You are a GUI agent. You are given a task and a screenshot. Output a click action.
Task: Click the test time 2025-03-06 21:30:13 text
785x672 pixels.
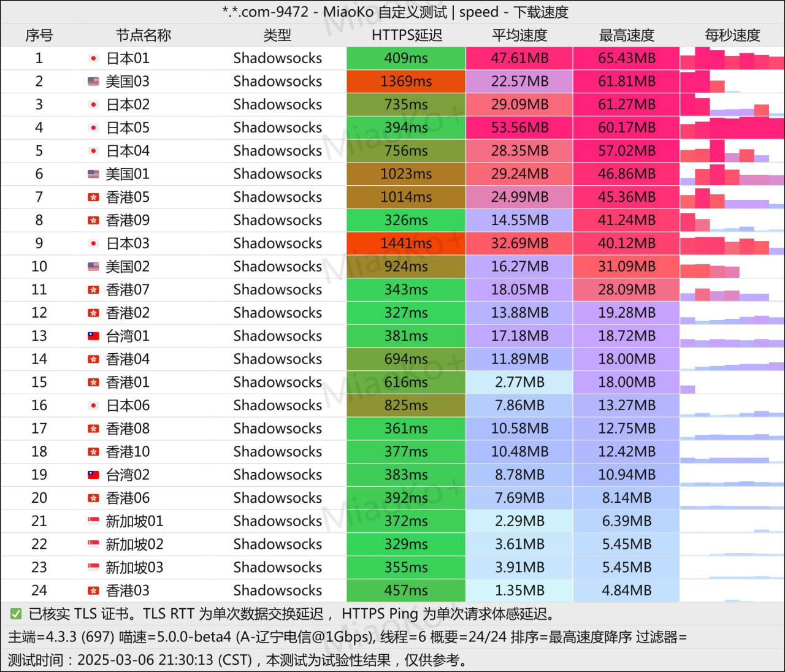click(x=145, y=660)
